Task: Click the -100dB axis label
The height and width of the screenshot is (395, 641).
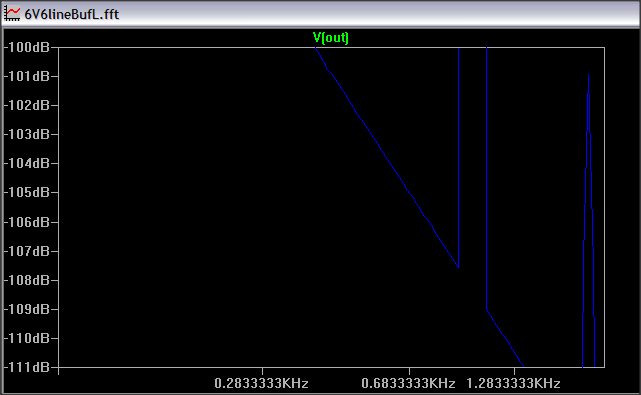Action: tap(27, 47)
